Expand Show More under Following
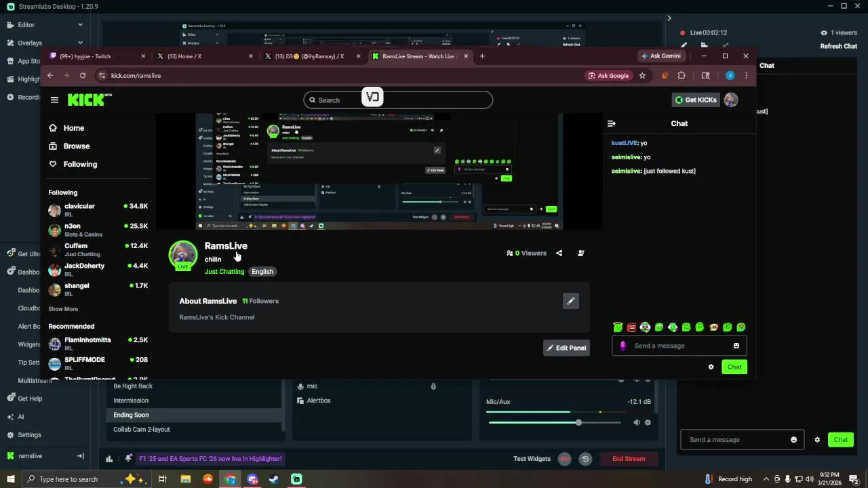868x488 pixels. click(x=63, y=309)
